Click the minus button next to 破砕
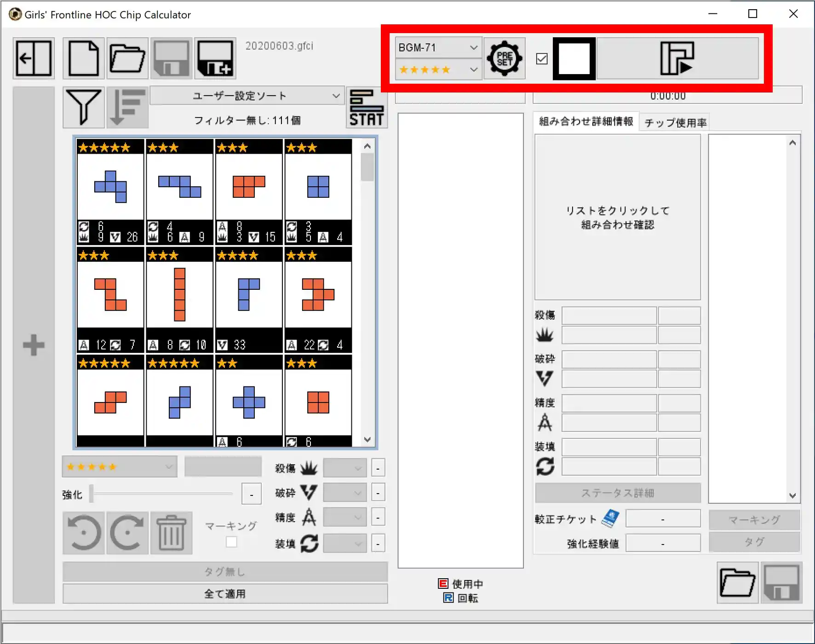This screenshot has width=815, height=644. [x=378, y=493]
